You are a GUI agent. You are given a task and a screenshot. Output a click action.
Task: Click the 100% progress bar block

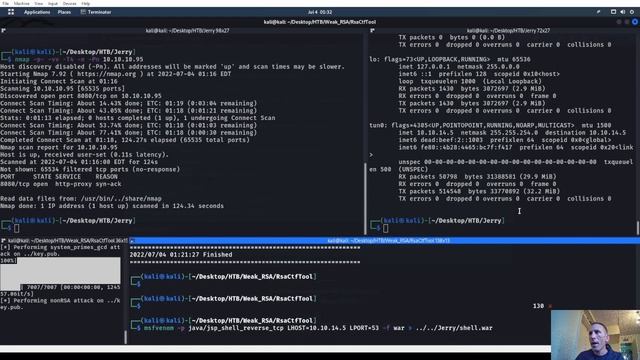(60, 273)
